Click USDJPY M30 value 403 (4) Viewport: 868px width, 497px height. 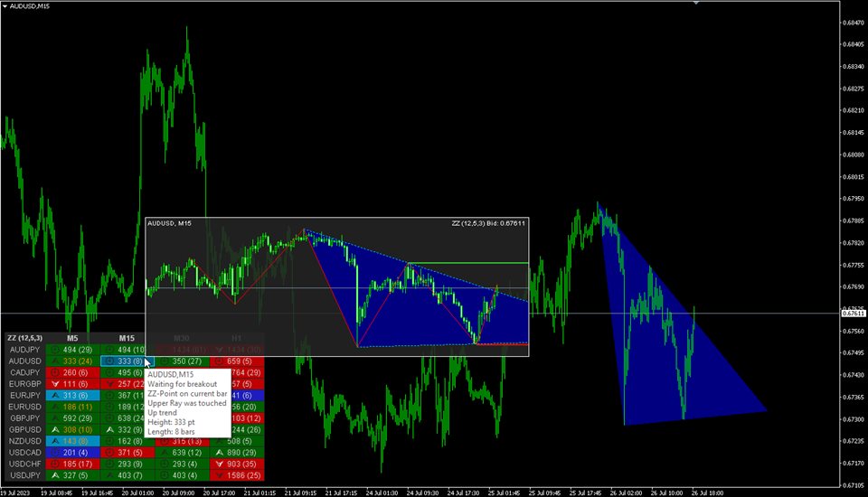coord(184,475)
